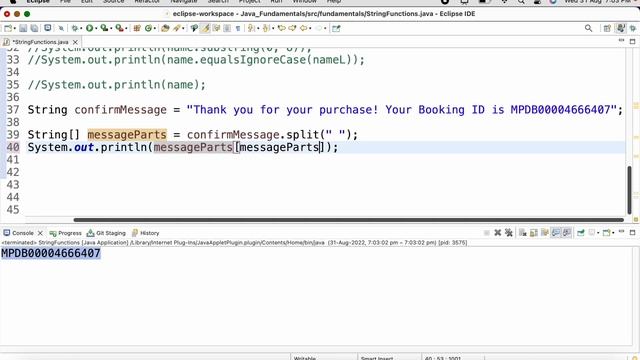This screenshot has width=640, height=360.
Task: Click the Last Edit Location icon
Action: click(281, 28)
